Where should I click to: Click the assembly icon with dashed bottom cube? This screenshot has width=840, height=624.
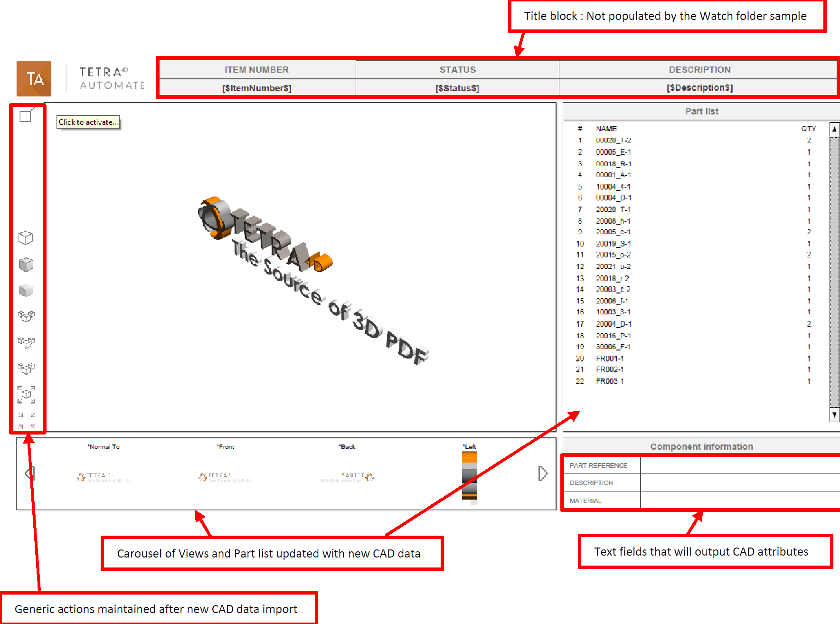(x=26, y=342)
